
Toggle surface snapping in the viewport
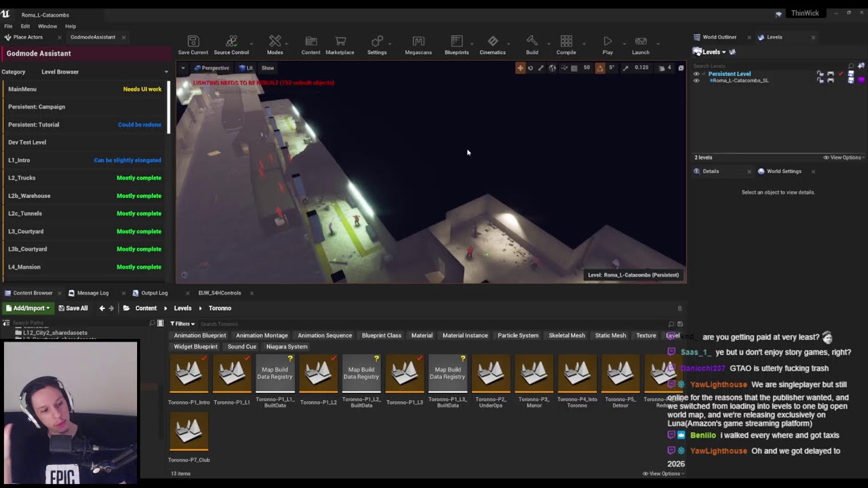pyautogui.click(x=564, y=68)
